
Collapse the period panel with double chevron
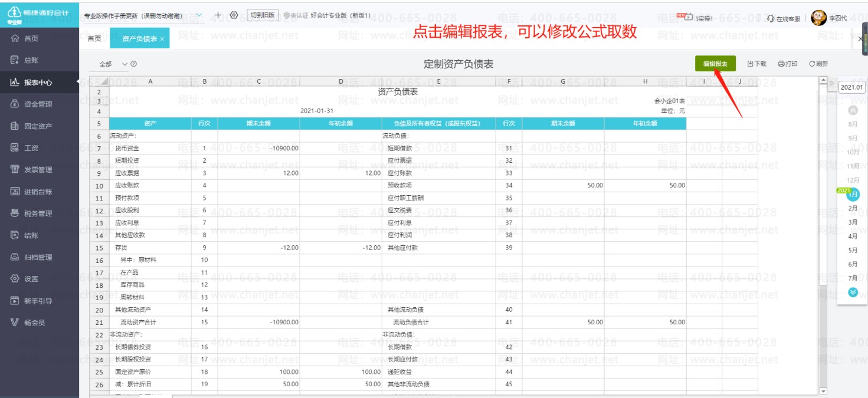click(832, 84)
